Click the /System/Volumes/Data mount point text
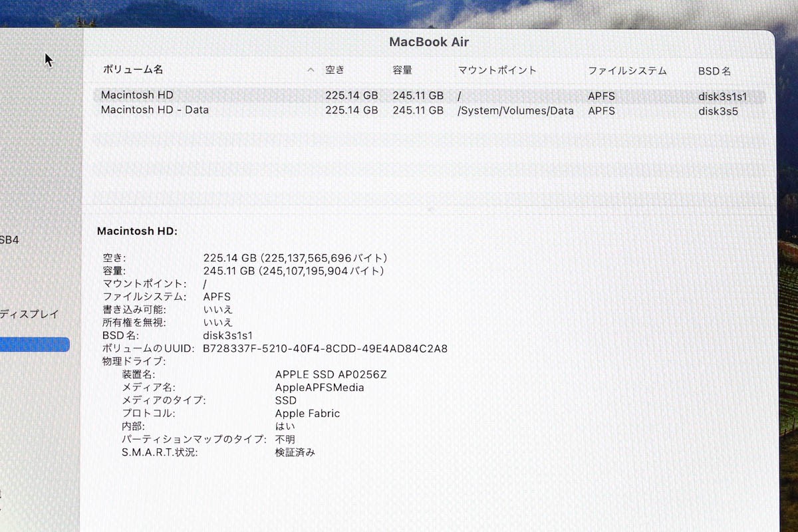This screenshot has width=798, height=532. coord(515,110)
